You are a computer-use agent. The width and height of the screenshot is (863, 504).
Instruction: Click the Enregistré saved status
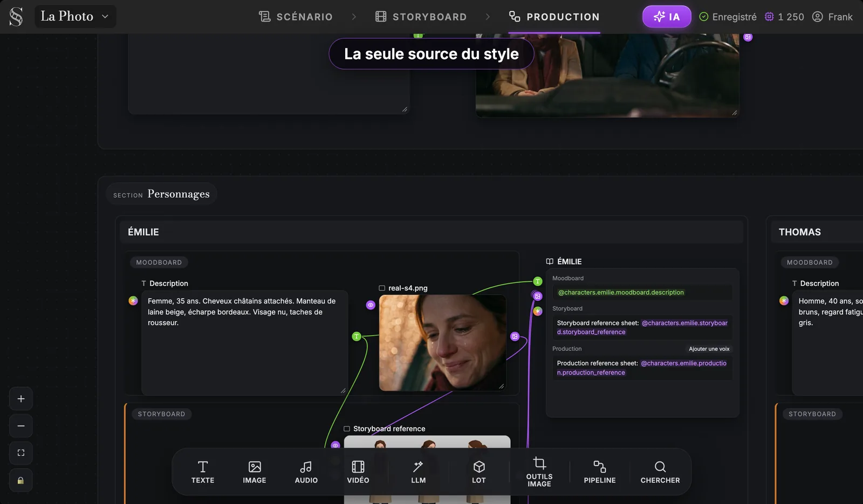coord(728,17)
